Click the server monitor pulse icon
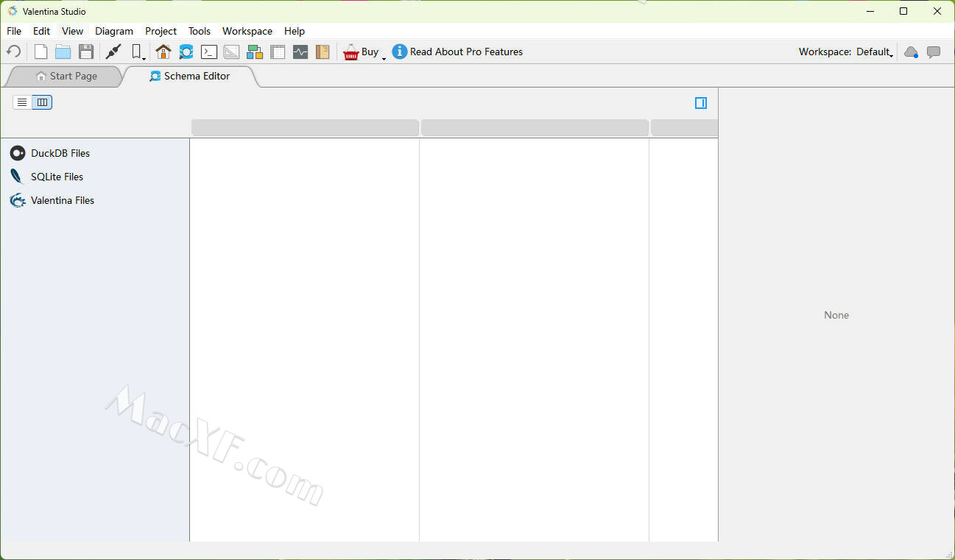This screenshot has height=560, width=955. [300, 52]
